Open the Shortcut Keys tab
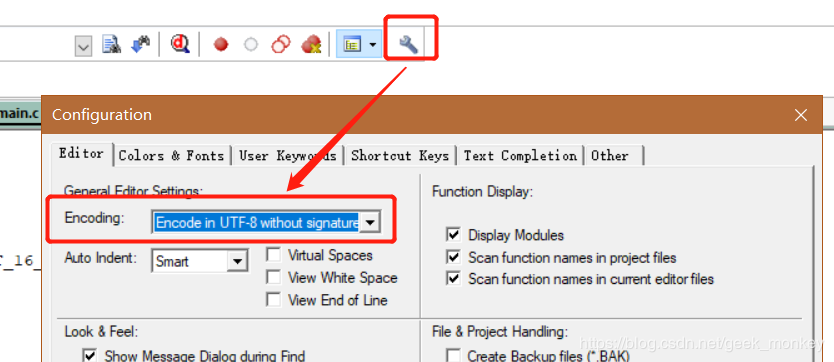 click(400, 156)
